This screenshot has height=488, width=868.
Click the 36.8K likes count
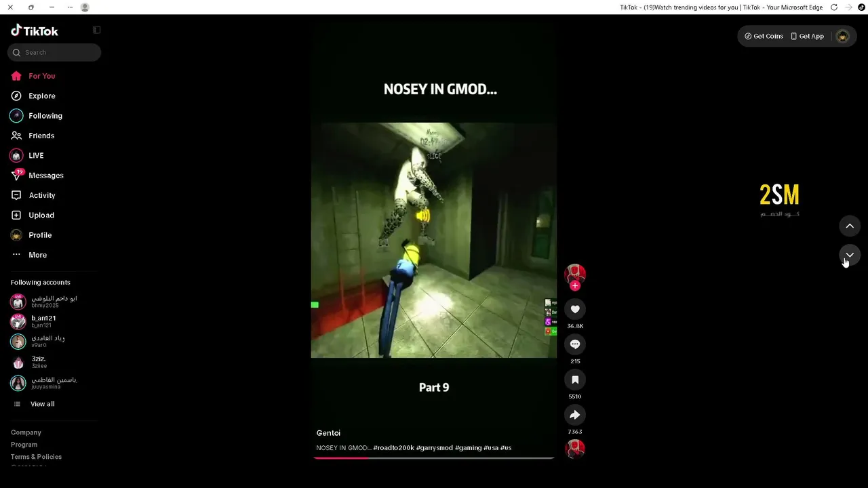(x=575, y=326)
